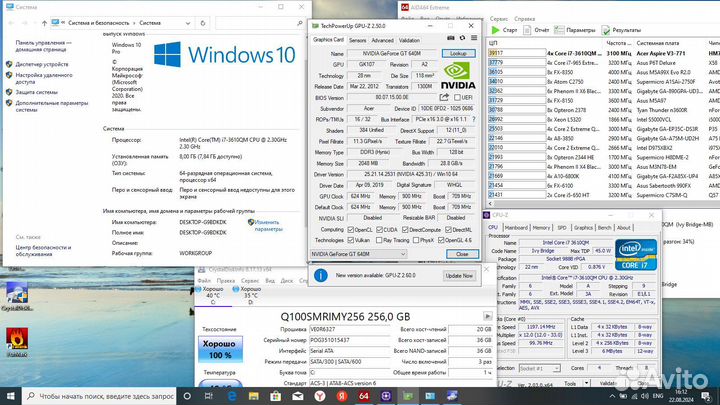720x405 pixels.
Task: Toggle the Ray Tracing checkbox
Action: click(379, 240)
